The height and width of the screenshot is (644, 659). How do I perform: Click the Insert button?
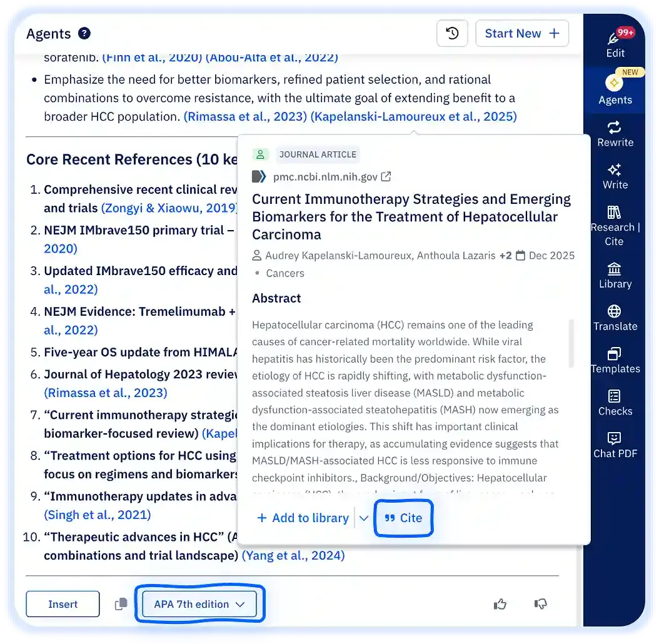(63, 604)
